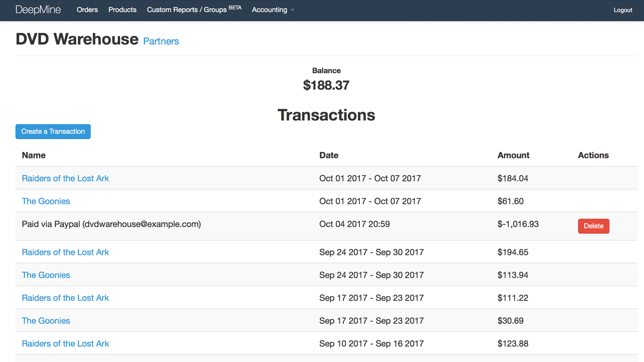
Task: Open the Partners link beside DVD Warehouse
Action: click(x=161, y=41)
